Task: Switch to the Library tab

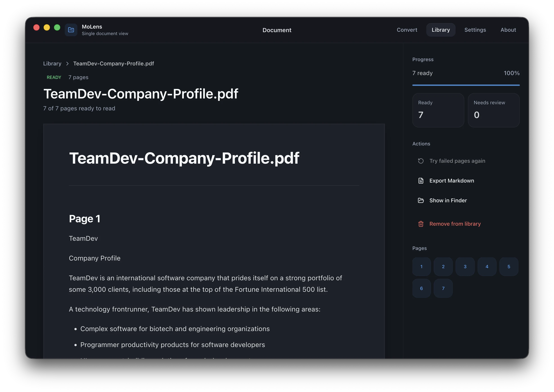Action: coord(440,30)
